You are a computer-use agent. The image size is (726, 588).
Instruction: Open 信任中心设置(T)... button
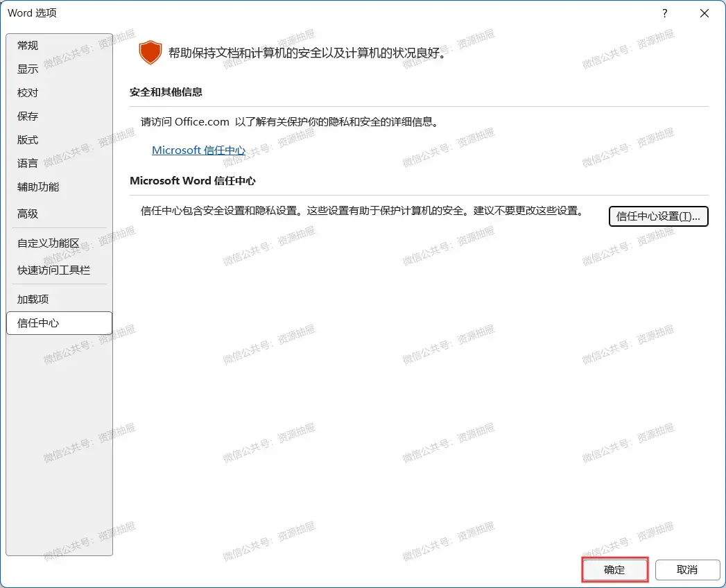pos(659,216)
